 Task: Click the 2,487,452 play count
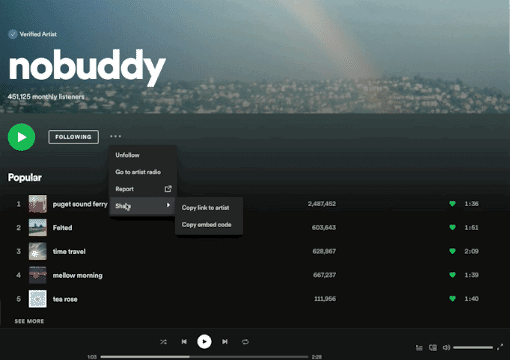pyautogui.click(x=322, y=204)
